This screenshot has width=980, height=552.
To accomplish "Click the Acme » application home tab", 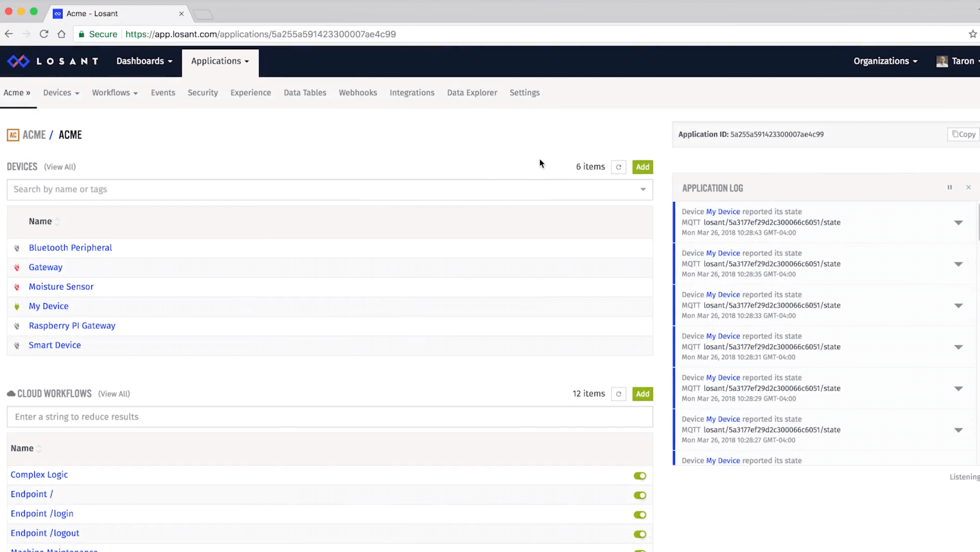I will tap(17, 92).
